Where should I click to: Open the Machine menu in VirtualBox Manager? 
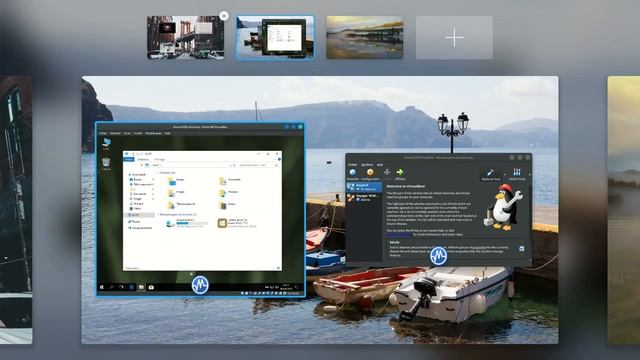[x=367, y=164]
